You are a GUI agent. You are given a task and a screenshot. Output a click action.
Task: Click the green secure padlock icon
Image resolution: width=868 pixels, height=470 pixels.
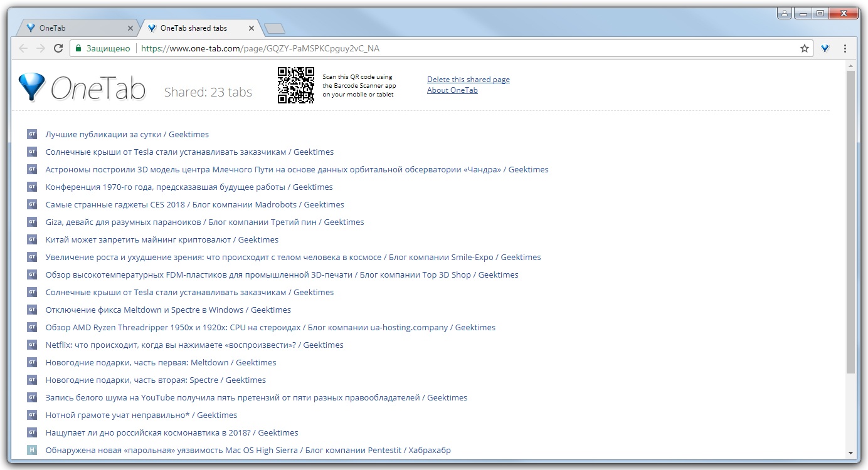[x=78, y=48]
